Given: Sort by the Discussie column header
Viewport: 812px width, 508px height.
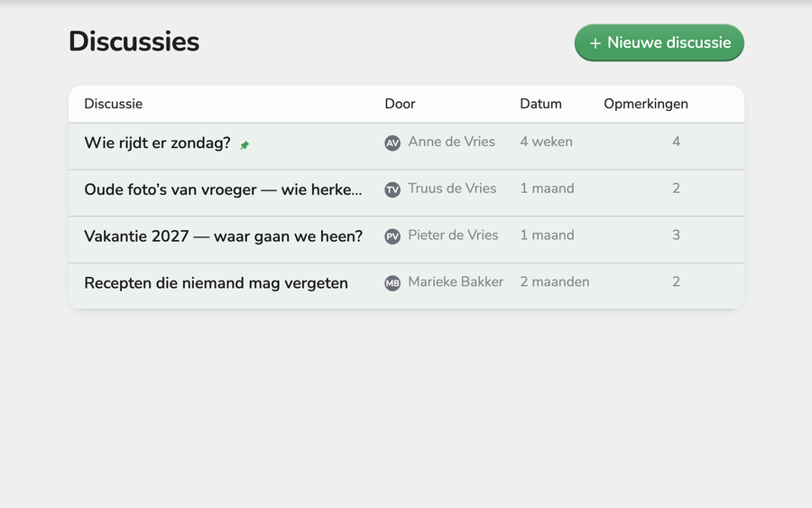Looking at the screenshot, I should 114,104.
